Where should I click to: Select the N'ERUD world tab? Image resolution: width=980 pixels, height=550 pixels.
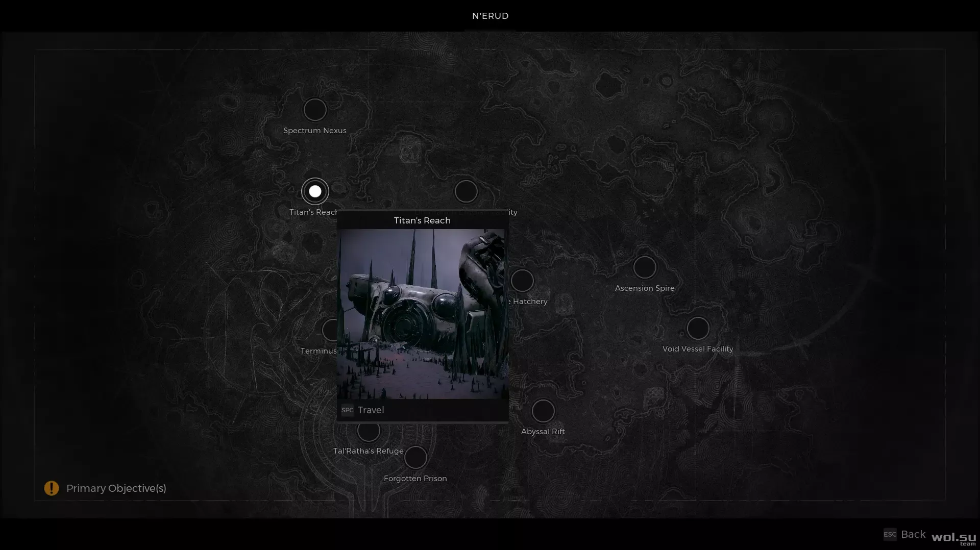click(490, 16)
